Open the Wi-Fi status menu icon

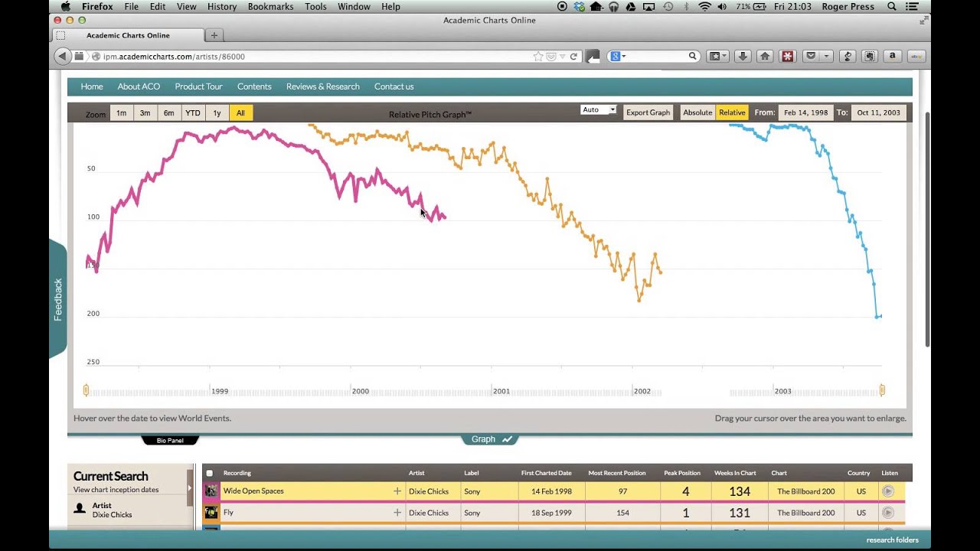pos(704,7)
